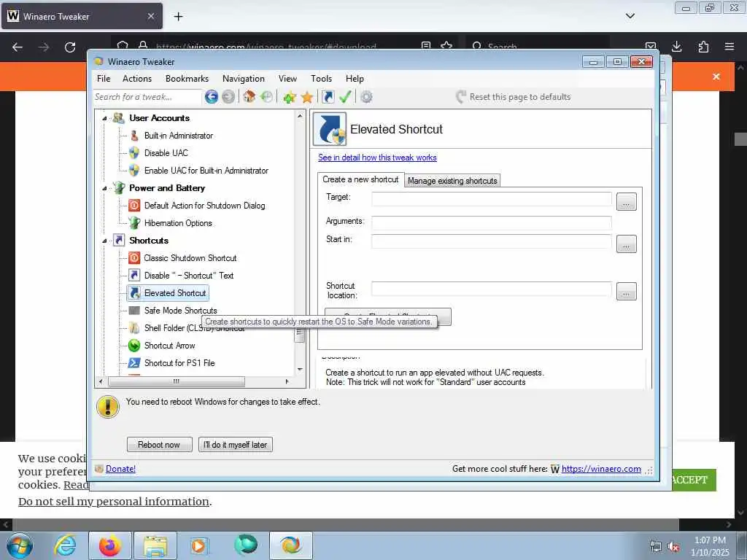Screen dimensions: 747x560
Task: Go to the Home page via house icon
Action: coord(249,97)
